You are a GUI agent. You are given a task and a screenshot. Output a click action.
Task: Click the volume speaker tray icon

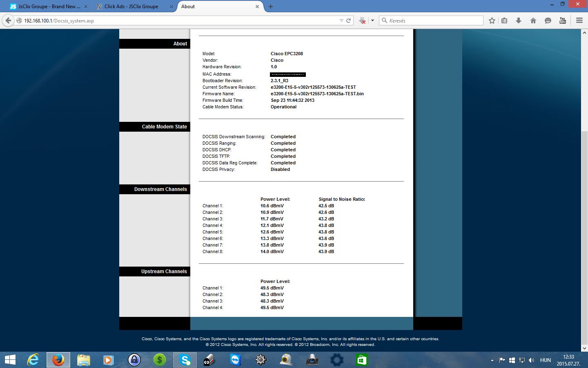531,360
